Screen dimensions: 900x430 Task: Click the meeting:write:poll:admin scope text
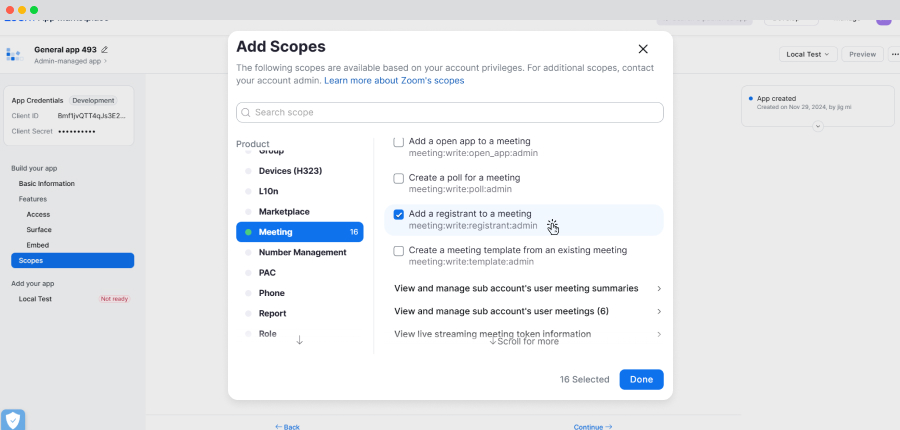460,189
